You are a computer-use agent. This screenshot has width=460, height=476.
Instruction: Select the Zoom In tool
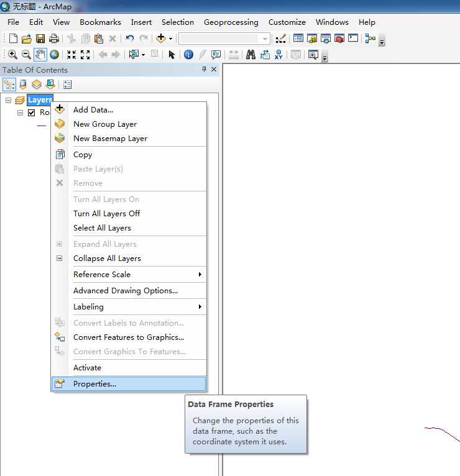[x=12, y=55]
